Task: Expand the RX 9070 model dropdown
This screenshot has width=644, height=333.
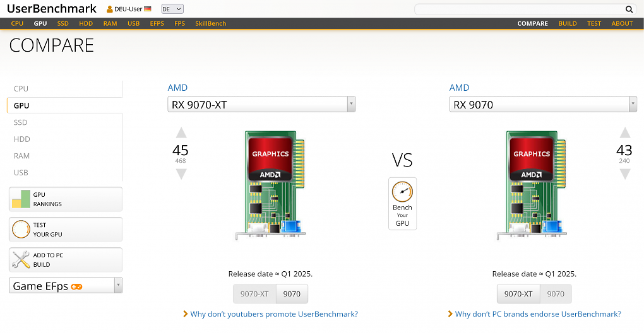Action: 633,105
